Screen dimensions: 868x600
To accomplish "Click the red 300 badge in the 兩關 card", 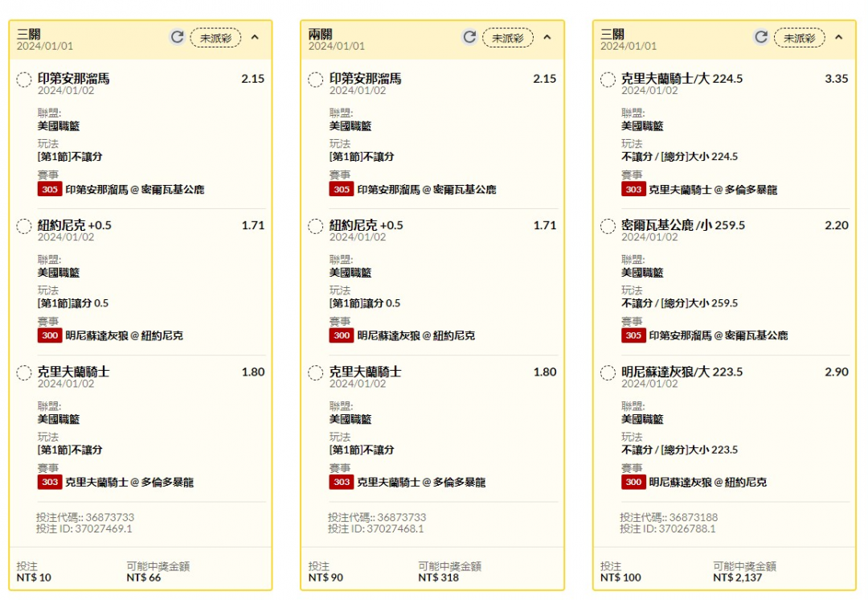I will (342, 335).
